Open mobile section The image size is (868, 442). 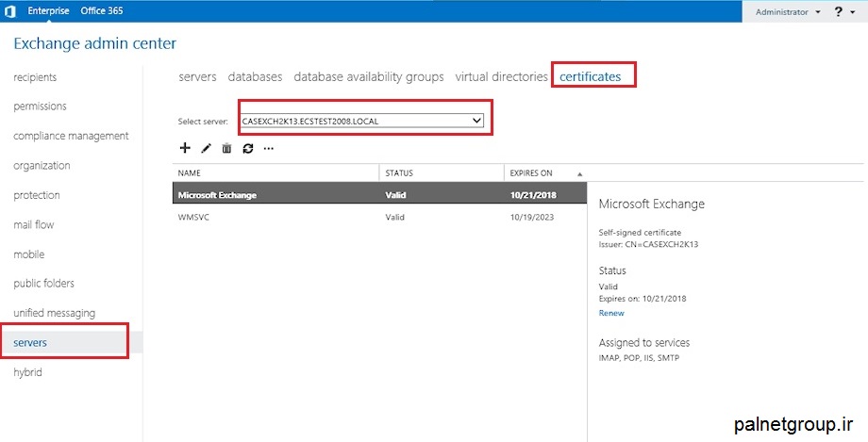point(29,254)
